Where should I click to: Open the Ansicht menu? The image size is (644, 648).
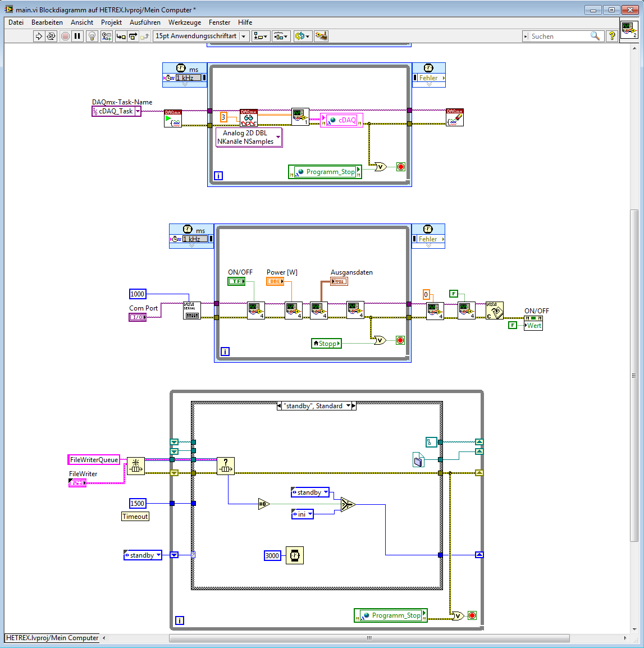[x=82, y=22]
